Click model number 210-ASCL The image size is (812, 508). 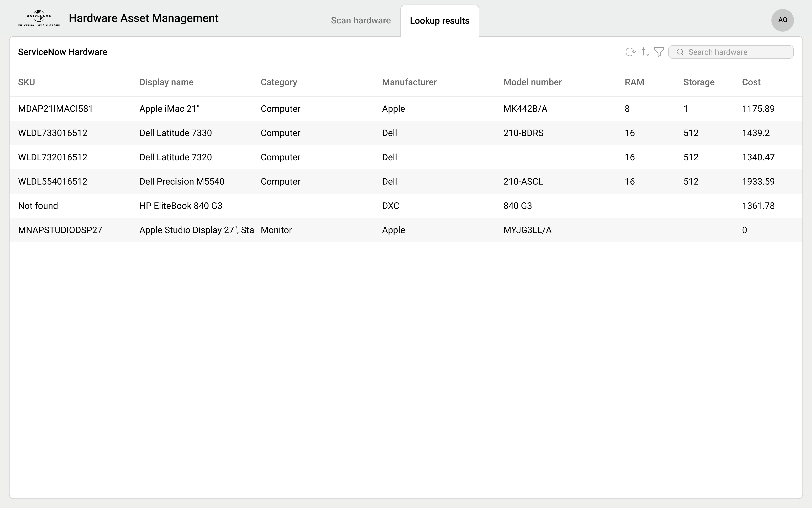(x=523, y=181)
